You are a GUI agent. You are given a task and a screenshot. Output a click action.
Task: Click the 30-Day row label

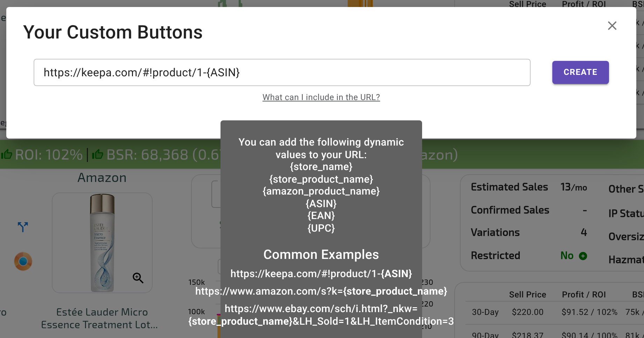point(485,312)
